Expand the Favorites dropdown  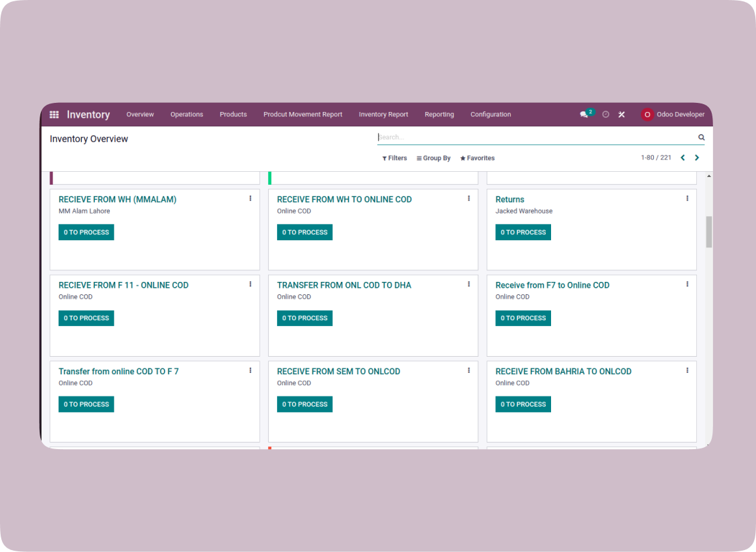tap(477, 158)
